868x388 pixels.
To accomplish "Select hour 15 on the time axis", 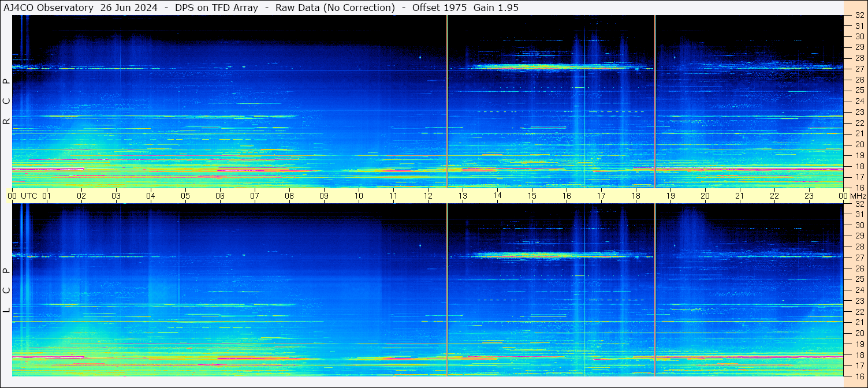I will (x=532, y=196).
